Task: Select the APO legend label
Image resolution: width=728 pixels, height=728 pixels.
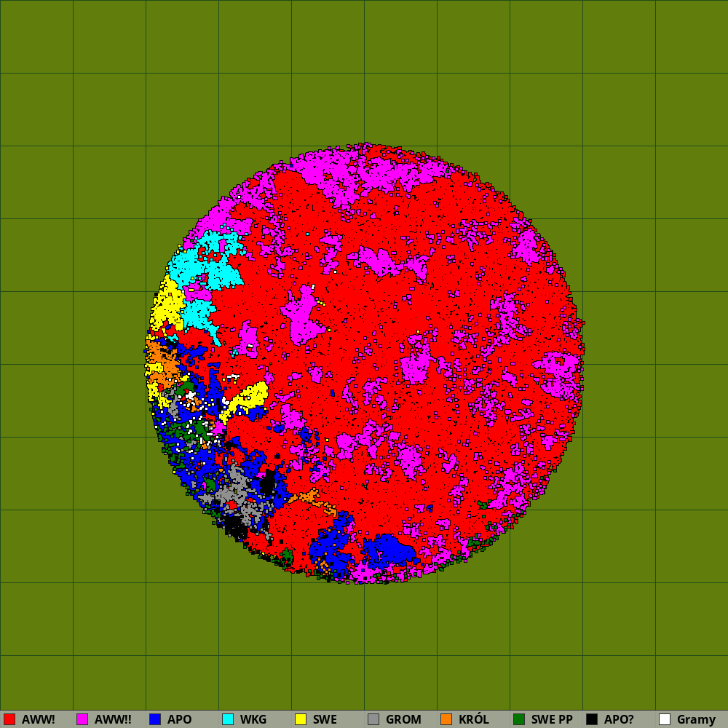Action: click(x=179, y=719)
